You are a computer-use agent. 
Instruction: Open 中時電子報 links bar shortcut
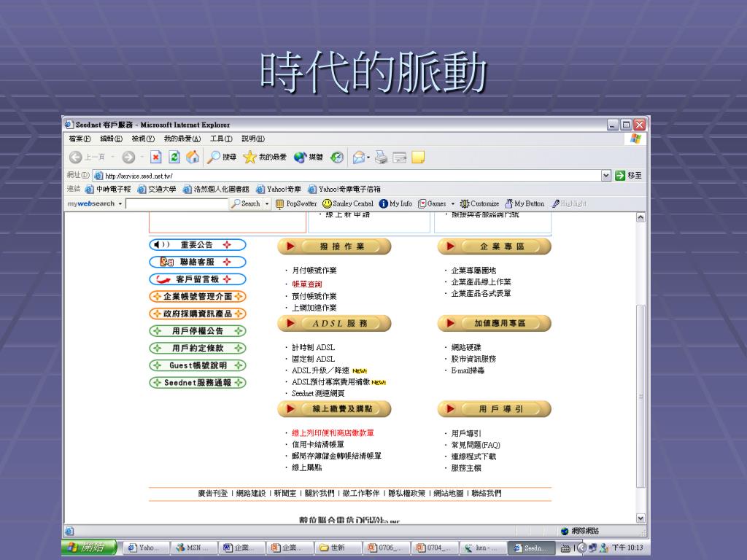click(x=108, y=189)
